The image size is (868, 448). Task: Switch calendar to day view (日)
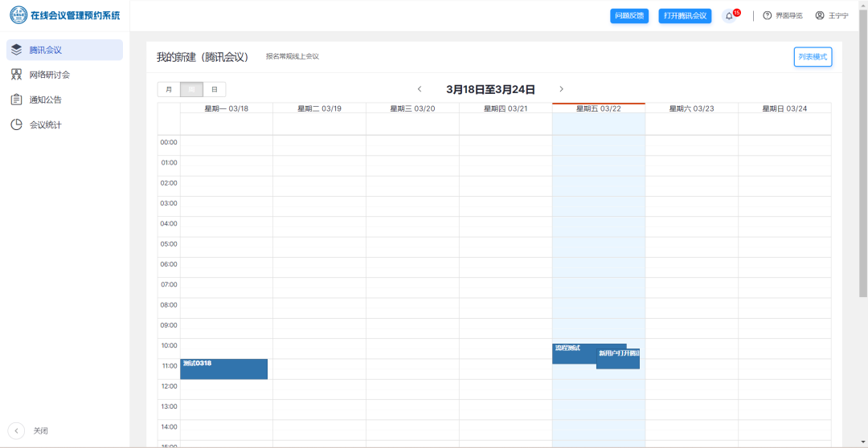point(215,89)
